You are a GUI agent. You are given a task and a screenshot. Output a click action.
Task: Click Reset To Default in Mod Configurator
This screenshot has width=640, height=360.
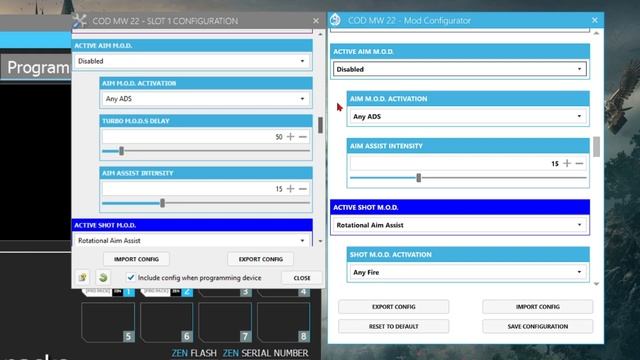click(393, 327)
